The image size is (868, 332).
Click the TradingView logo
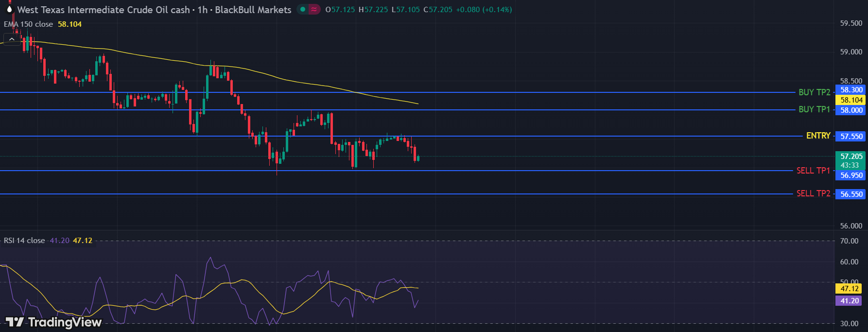coord(53,322)
